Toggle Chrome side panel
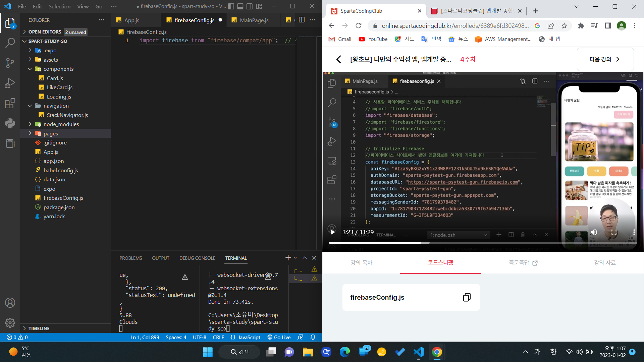 pos(607,25)
